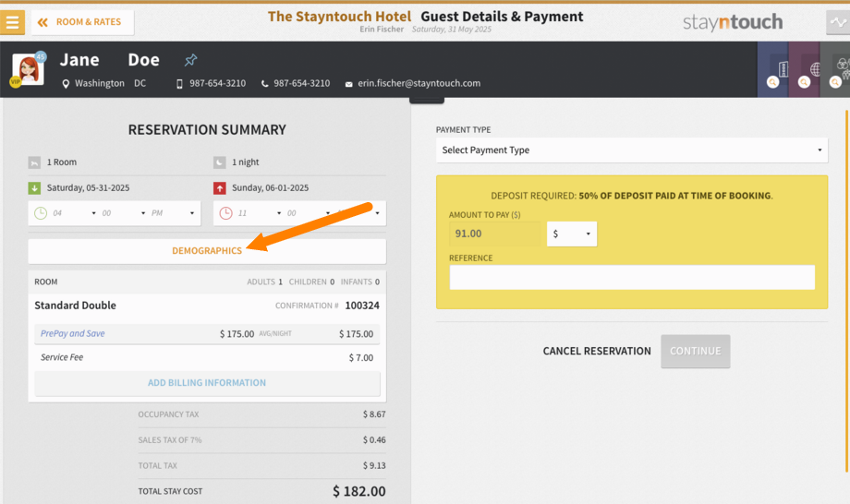
Task: Click Cancel Reservation
Action: [597, 352]
